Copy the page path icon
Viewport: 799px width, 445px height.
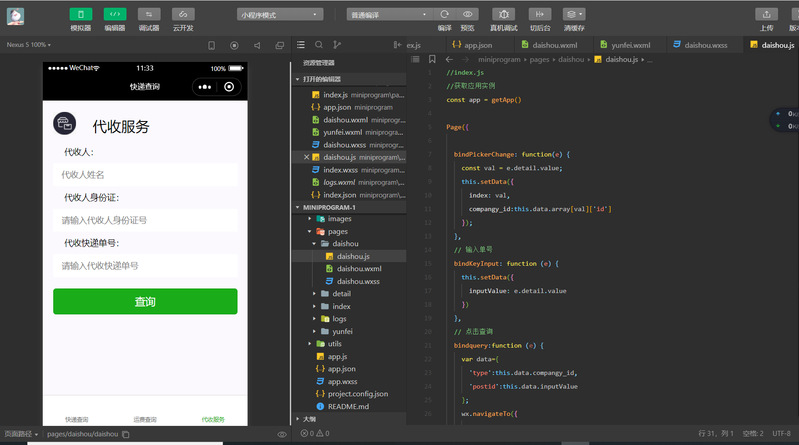tap(126, 434)
